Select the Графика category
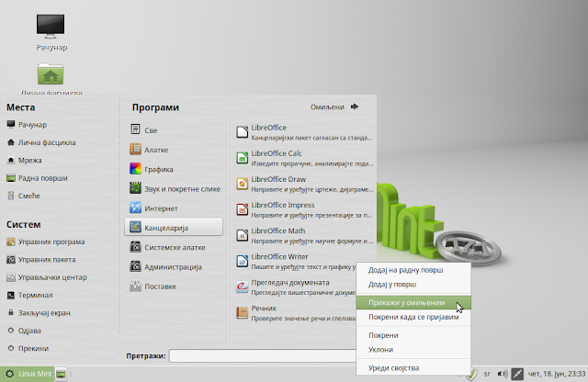 pyautogui.click(x=174, y=169)
